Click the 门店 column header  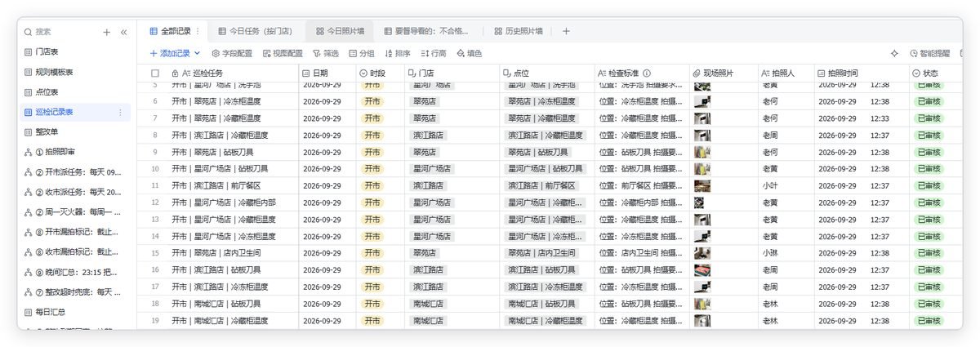point(451,73)
